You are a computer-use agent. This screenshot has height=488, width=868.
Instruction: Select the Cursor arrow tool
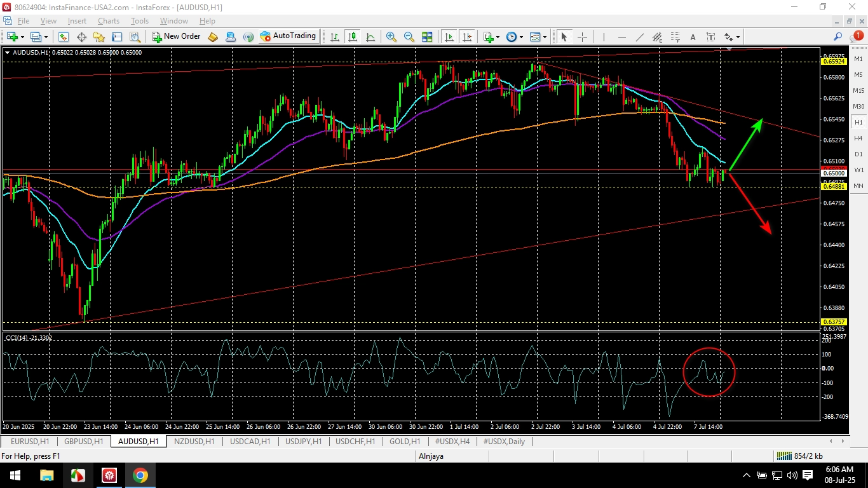coord(564,37)
